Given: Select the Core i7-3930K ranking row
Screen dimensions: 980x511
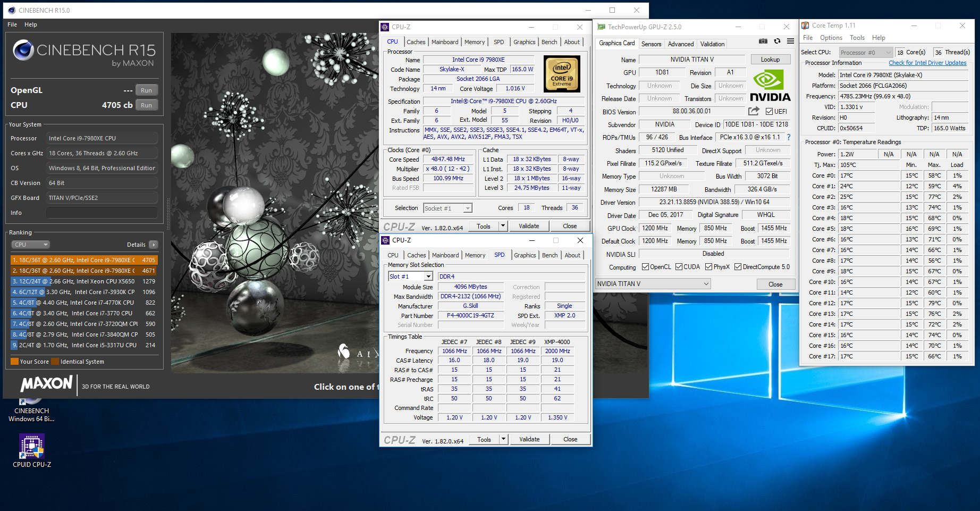Looking at the screenshot, I should (84, 292).
